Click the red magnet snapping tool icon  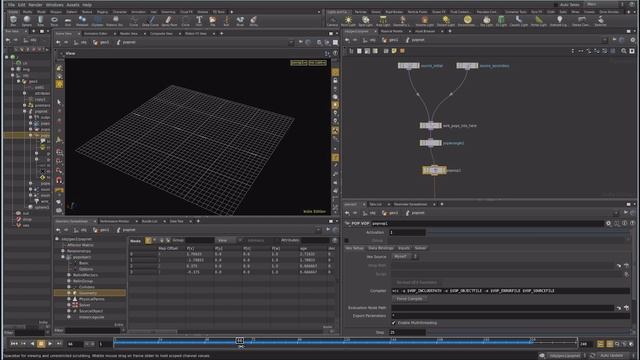(x=59, y=180)
